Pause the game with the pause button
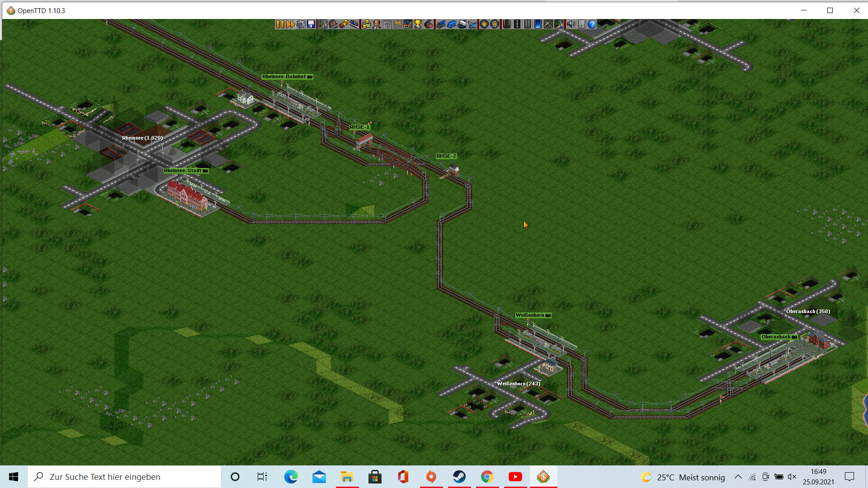 pyautogui.click(x=280, y=24)
